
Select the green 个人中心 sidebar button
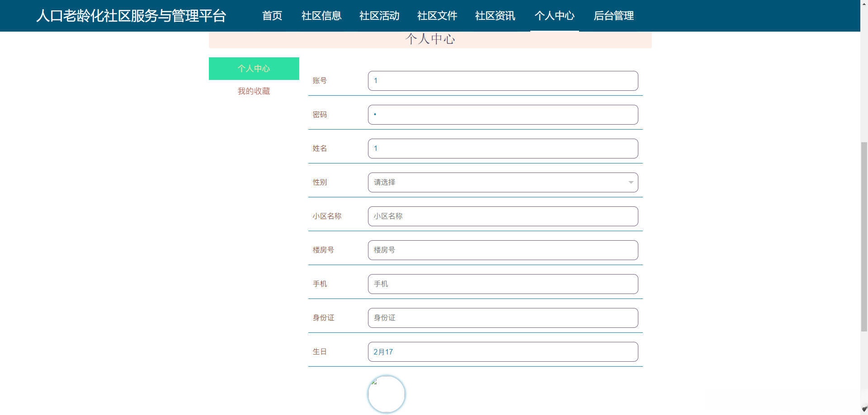[x=254, y=69]
